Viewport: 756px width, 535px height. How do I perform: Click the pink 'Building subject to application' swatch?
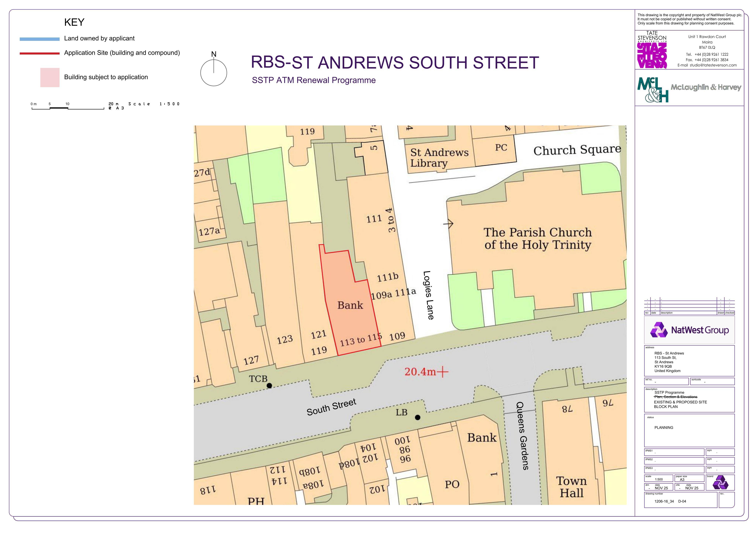coord(50,77)
